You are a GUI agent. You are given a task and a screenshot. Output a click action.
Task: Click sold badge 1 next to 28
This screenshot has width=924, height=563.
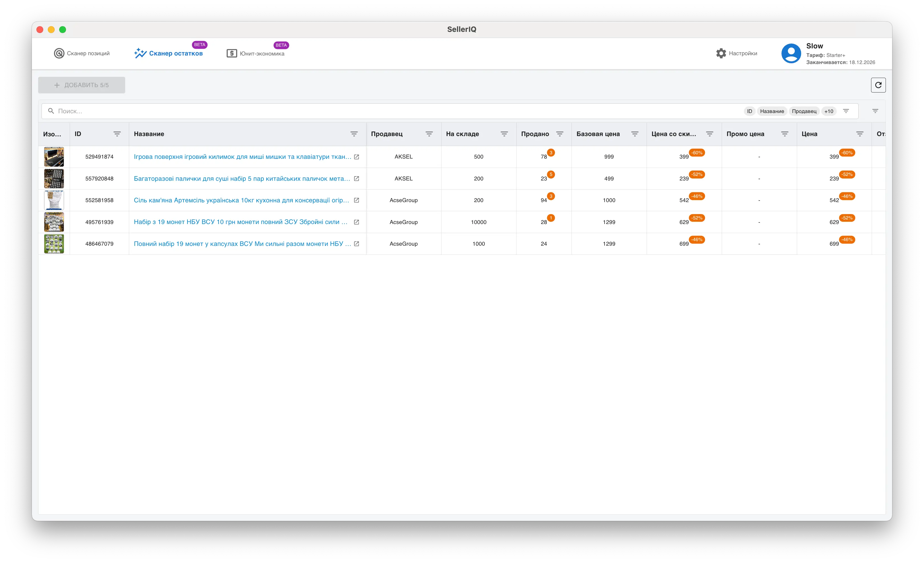551,218
